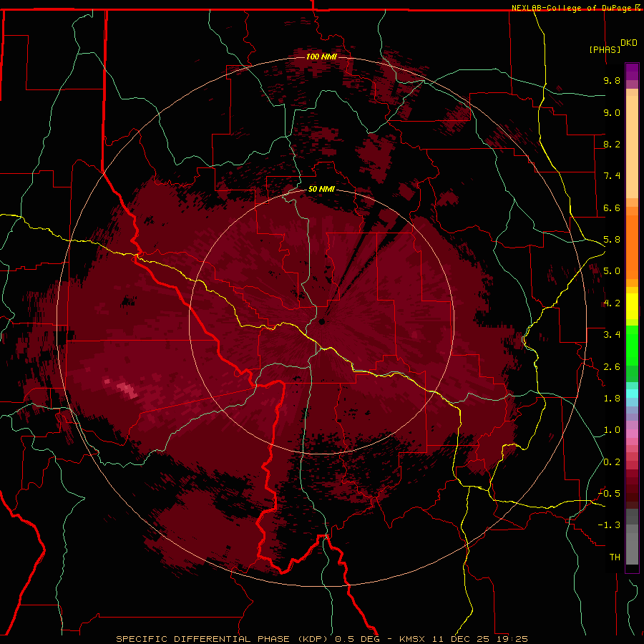Click the DKD label above the color scale
The image size is (644, 644).
(x=629, y=42)
